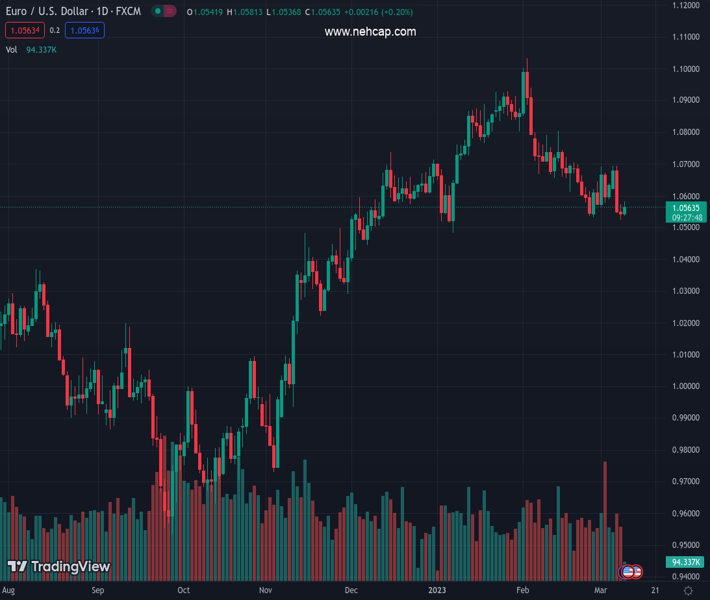Click the 1.10000 level on the price scale

click(686, 69)
